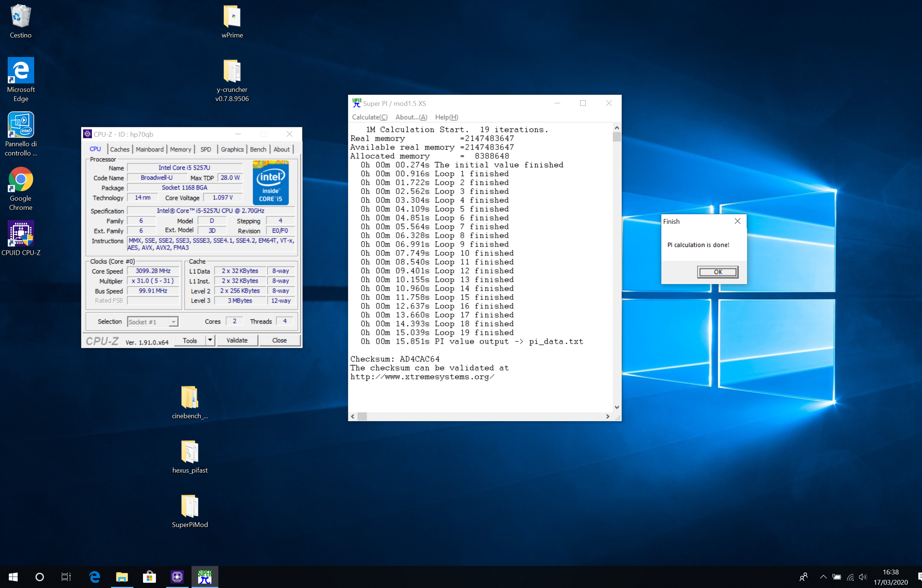Click the Super PI title bar icon

click(x=357, y=103)
